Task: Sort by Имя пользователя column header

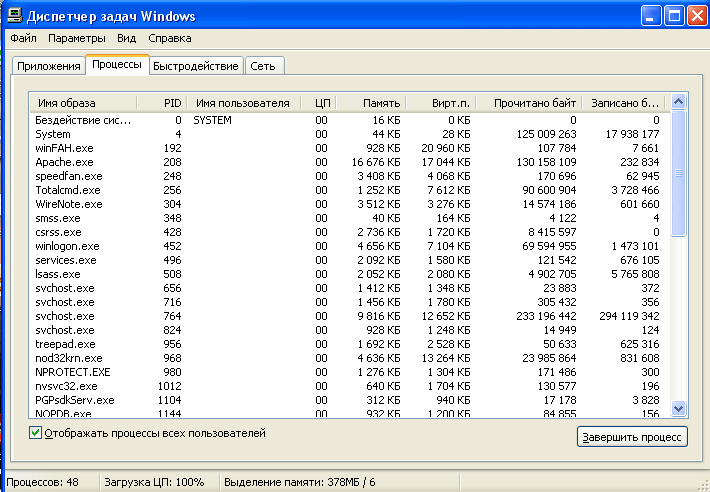Action: point(243,103)
